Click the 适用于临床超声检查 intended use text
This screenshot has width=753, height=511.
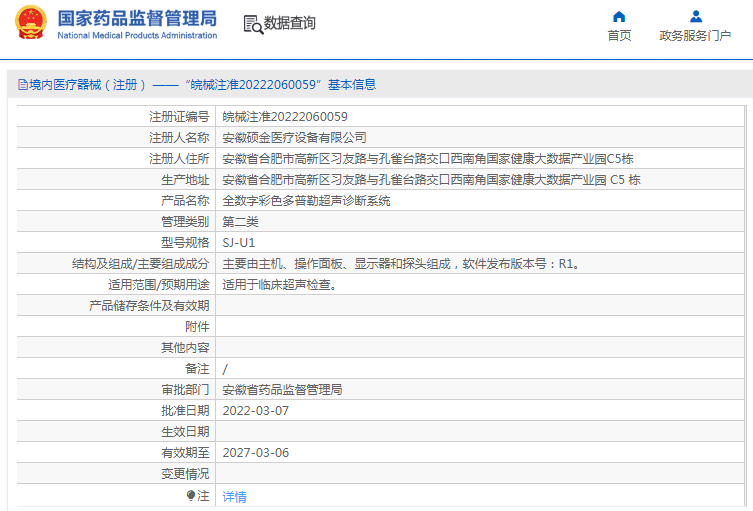281,285
